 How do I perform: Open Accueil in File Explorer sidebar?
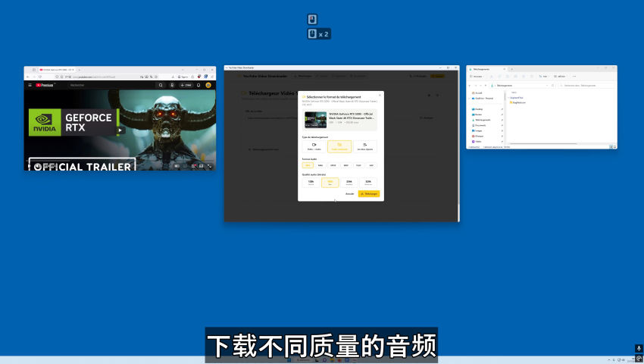pos(478,93)
